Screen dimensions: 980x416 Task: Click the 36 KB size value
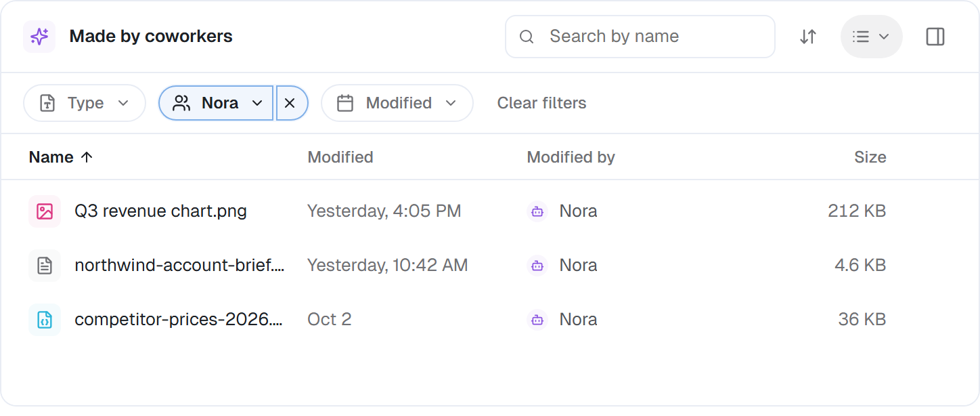(862, 320)
